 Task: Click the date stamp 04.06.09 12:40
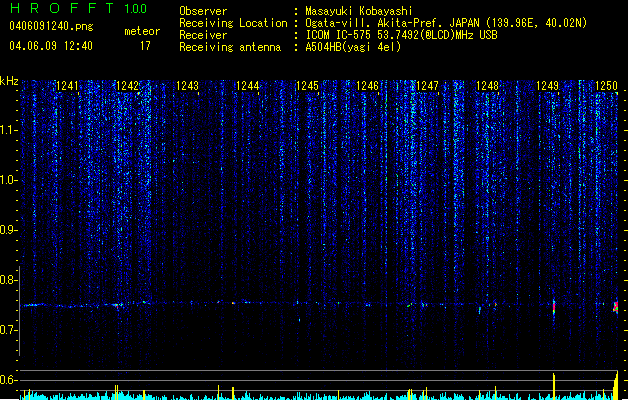[51, 46]
